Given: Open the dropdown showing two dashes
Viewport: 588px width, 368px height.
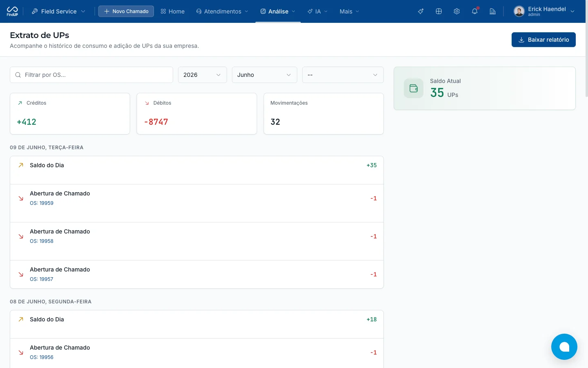Looking at the screenshot, I should coord(343,75).
